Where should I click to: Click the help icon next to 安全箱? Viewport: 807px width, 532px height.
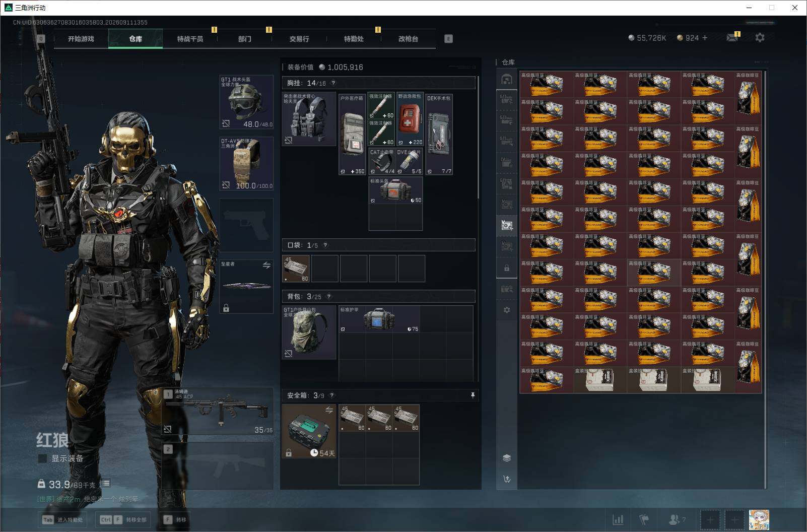[331, 395]
